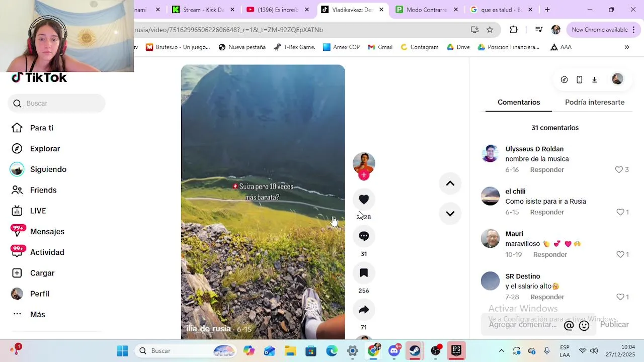Open Epic Games from the taskbar
Screen dimensions: 644x362
coord(456,351)
